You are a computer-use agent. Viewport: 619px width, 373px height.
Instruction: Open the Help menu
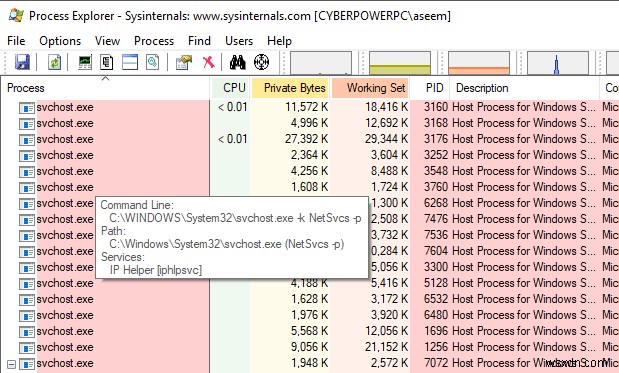279,41
